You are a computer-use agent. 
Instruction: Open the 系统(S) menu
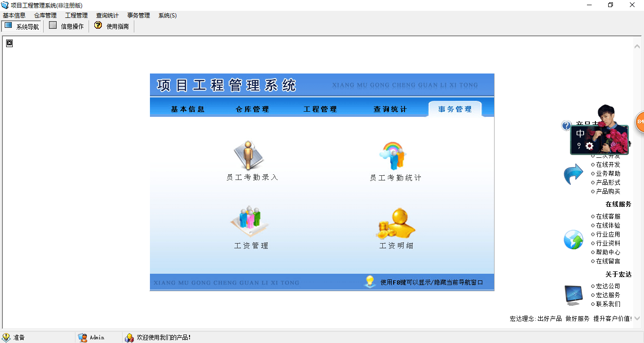(167, 16)
